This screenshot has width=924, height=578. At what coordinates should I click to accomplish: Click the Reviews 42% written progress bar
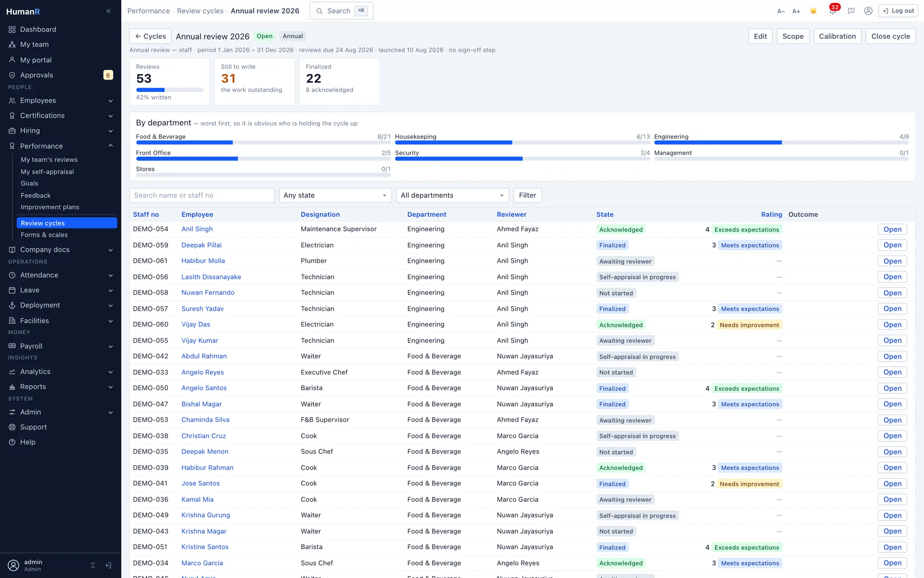click(x=170, y=90)
